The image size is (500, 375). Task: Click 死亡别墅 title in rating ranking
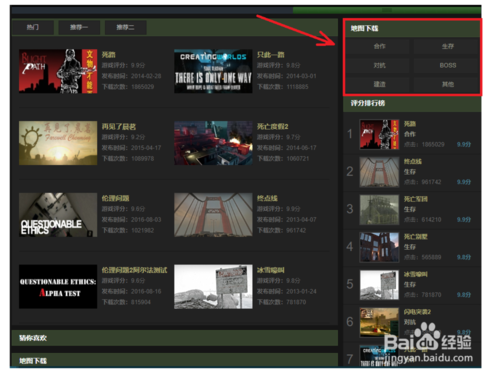(416, 237)
